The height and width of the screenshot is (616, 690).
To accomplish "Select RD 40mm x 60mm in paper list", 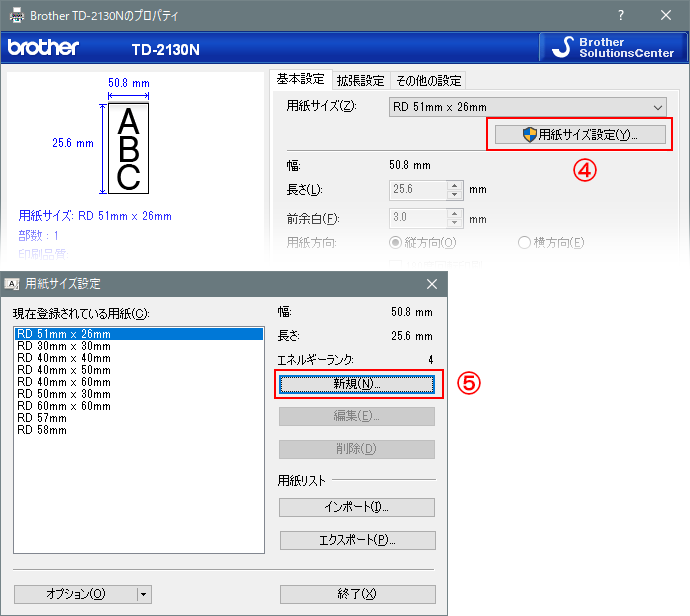I will 139,382.
